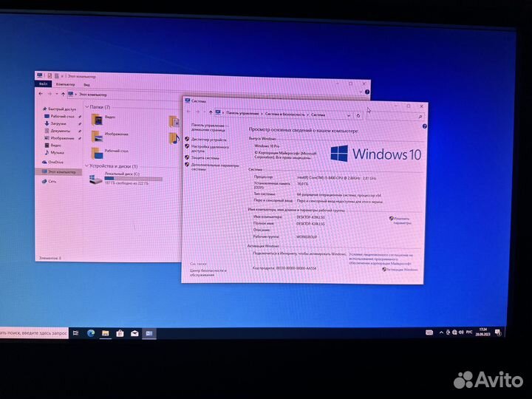The image size is (532, 399).
Task: Click the WORKGROUP value text
Action: tap(307, 237)
